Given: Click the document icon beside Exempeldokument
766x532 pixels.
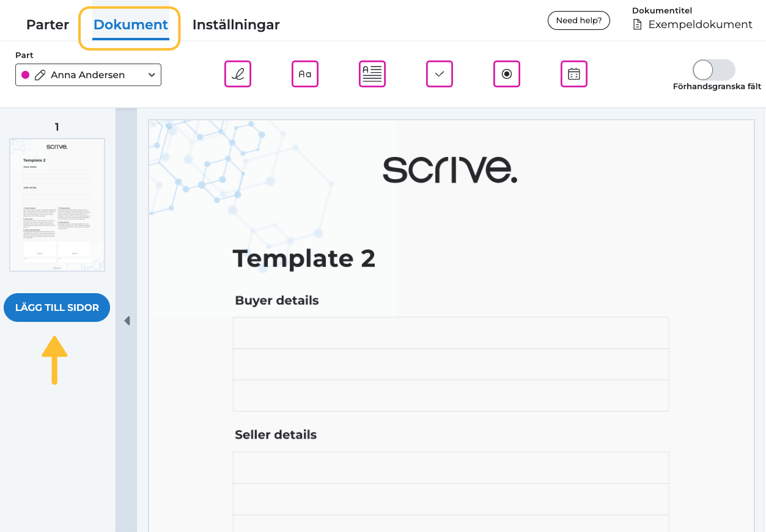Looking at the screenshot, I should (x=638, y=25).
